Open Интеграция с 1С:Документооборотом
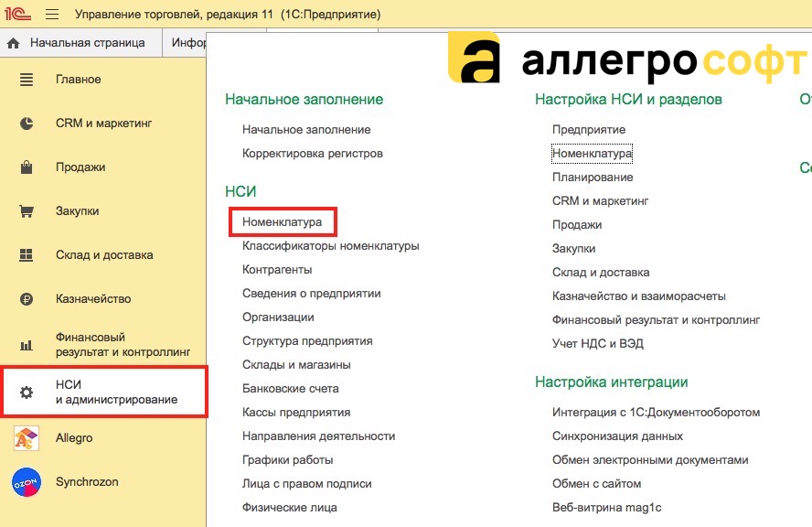The image size is (812, 527). [x=657, y=413]
